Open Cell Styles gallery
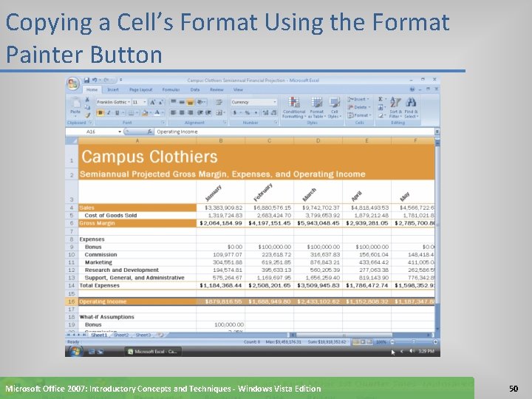532x399 pixels. tap(334, 108)
